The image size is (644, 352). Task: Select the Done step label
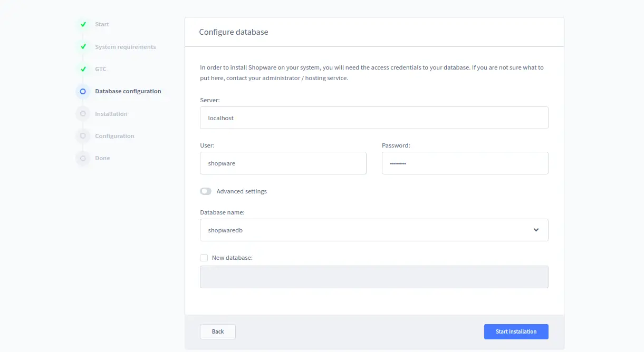click(x=102, y=158)
